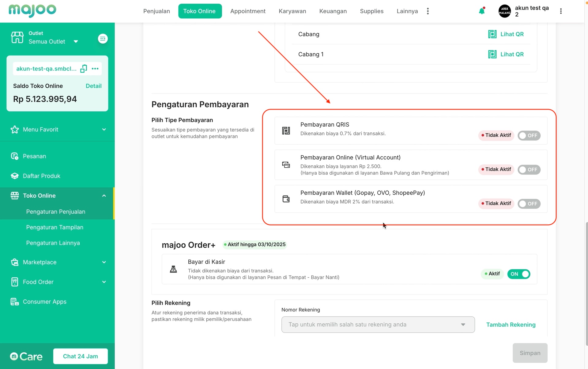
Task: Collapse the Toko Online section
Action: (104, 196)
